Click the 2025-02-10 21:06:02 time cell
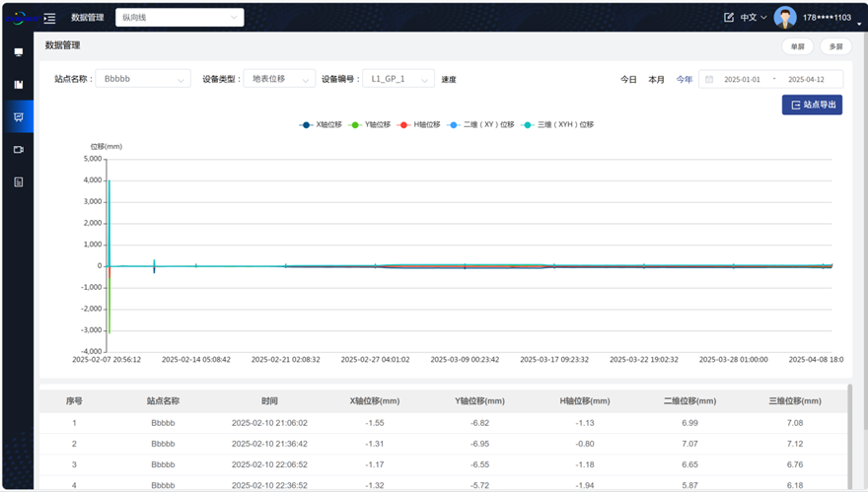This screenshot has height=492, width=868. 269,423
